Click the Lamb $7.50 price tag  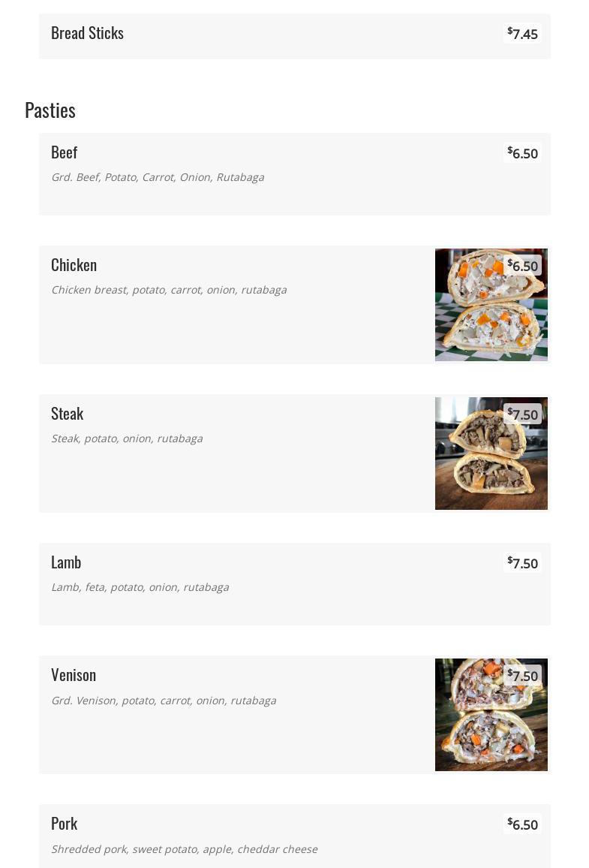click(x=523, y=563)
